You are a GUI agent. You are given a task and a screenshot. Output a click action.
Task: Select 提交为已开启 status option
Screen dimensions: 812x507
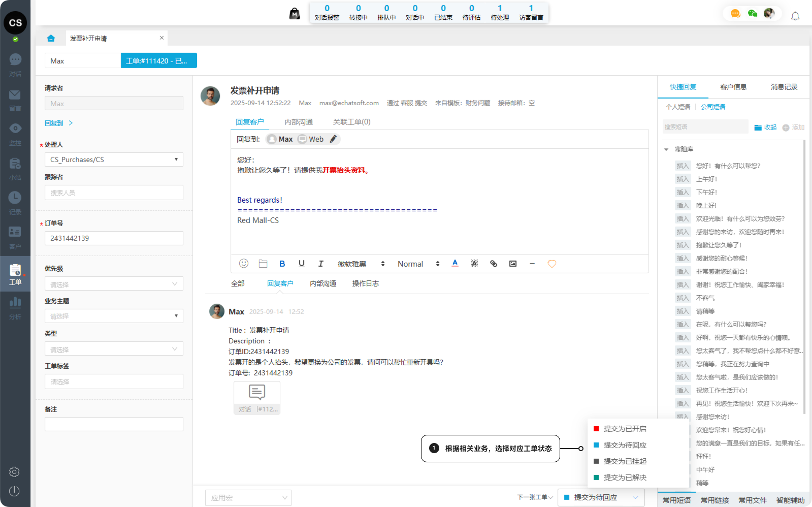pos(625,429)
